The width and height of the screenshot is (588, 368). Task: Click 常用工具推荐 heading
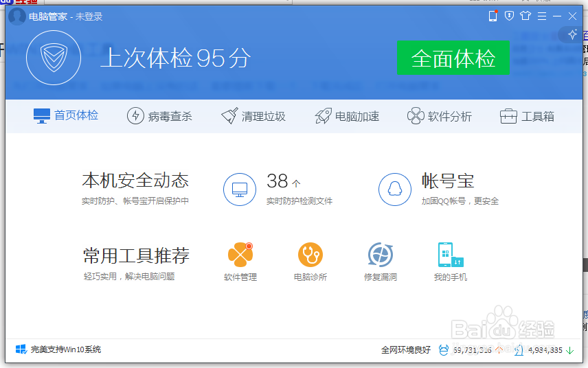136,255
